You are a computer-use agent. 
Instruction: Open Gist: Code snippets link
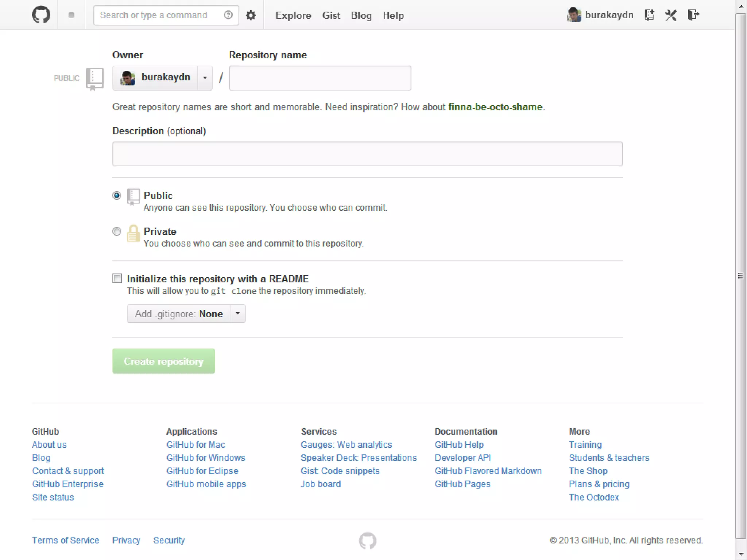(340, 471)
